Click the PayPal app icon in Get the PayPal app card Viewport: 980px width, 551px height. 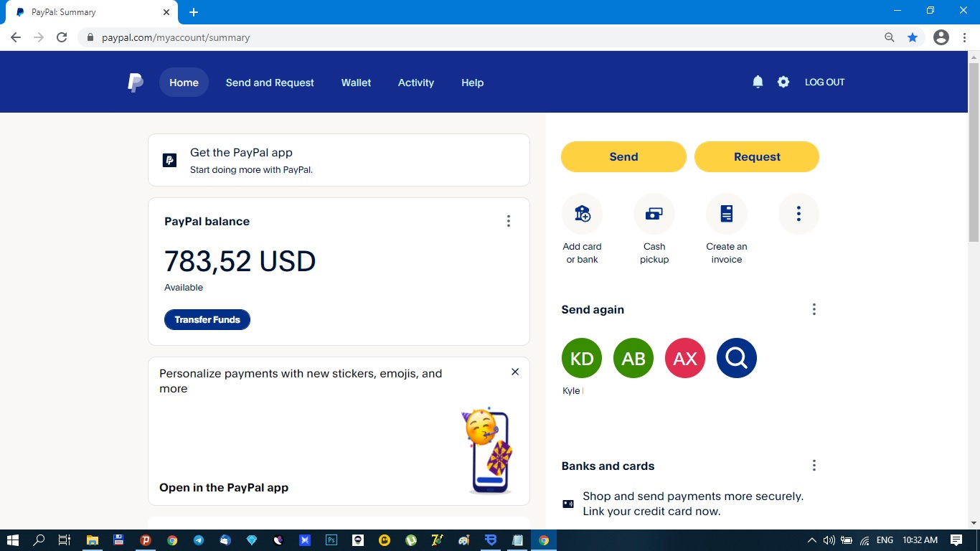169,160
